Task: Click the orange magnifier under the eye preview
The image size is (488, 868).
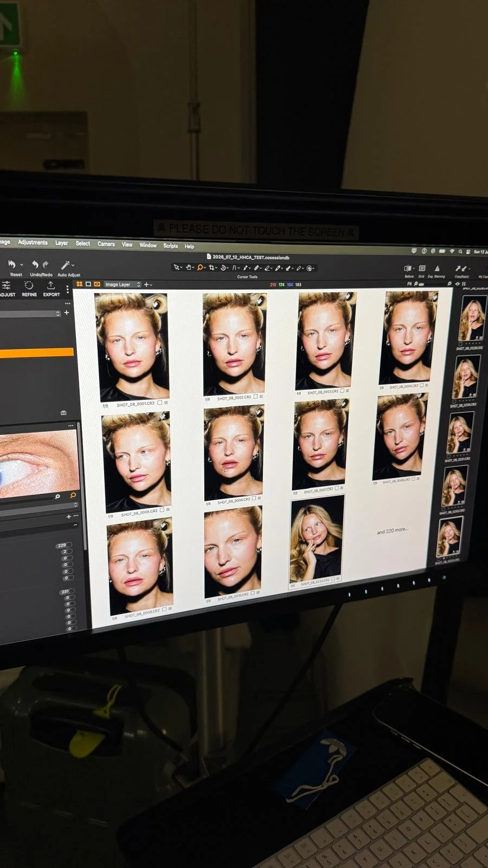Action: point(73,495)
